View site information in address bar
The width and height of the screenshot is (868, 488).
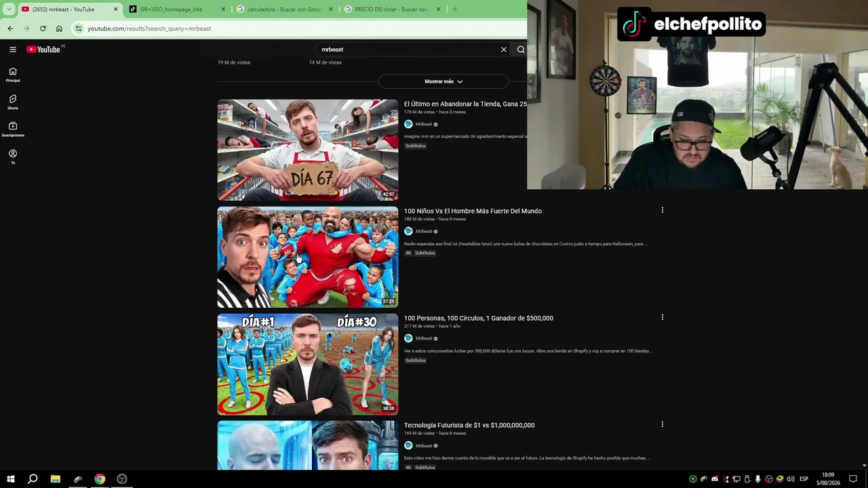coord(79,28)
